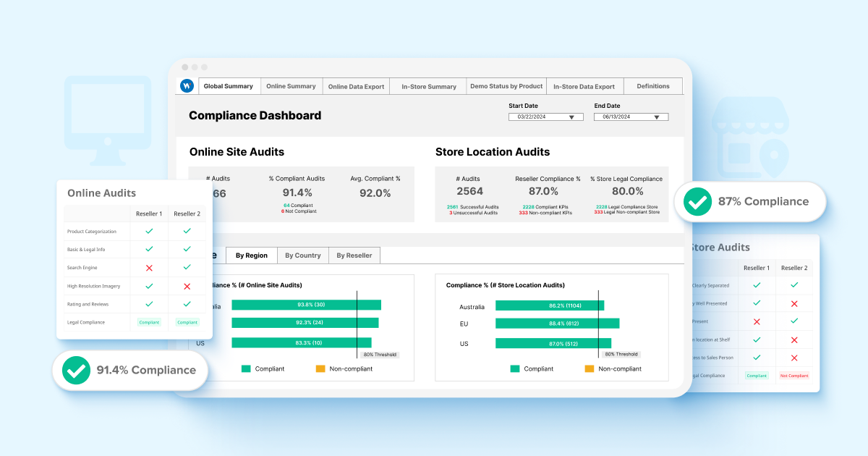Screen dimensions: 868x456
Task: Click Reseller 1 red X for Search Engine
Action: [x=149, y=268]
